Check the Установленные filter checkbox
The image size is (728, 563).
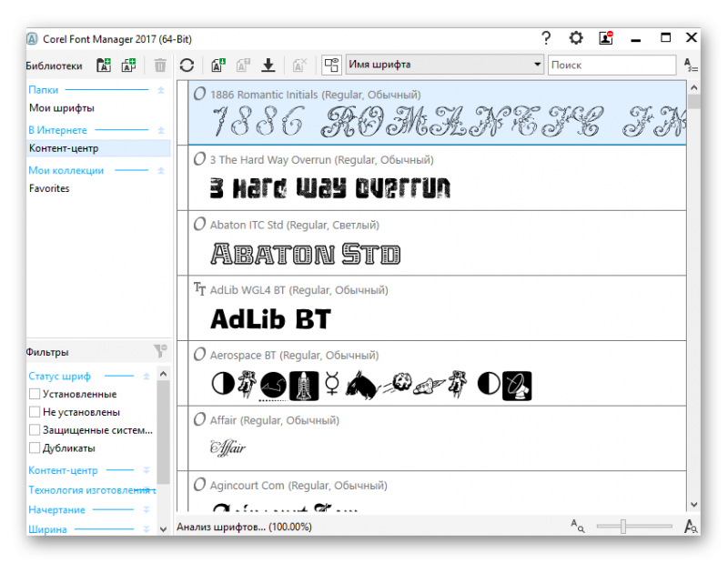(x=35, y=394)
